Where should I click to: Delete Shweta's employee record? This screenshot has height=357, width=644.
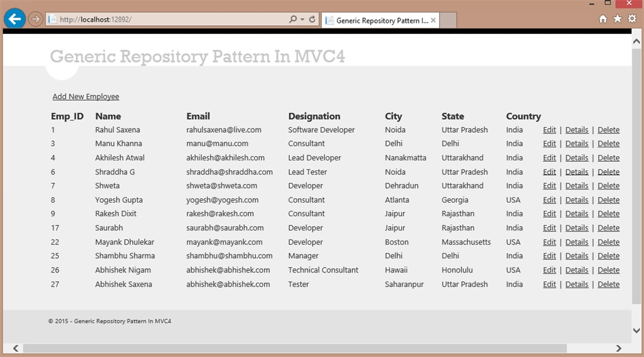coord(608,186)
